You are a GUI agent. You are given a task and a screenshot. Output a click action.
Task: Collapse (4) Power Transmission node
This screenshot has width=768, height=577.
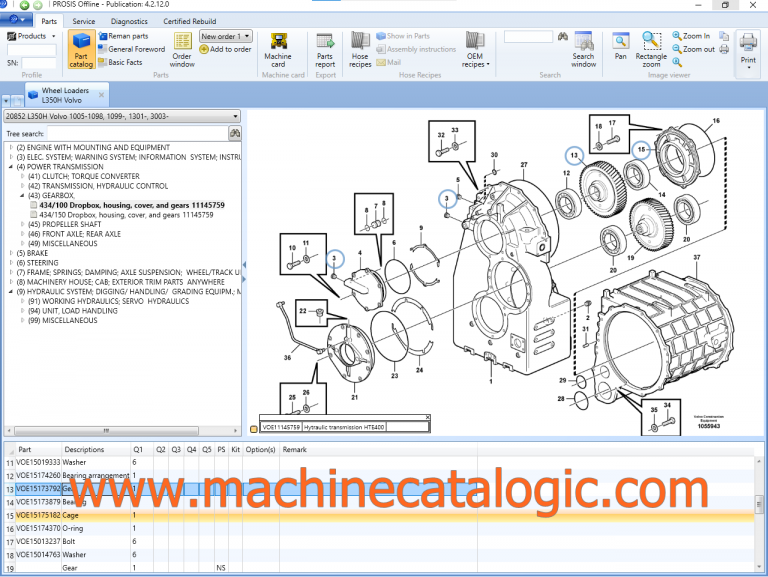tap(11, 167)
